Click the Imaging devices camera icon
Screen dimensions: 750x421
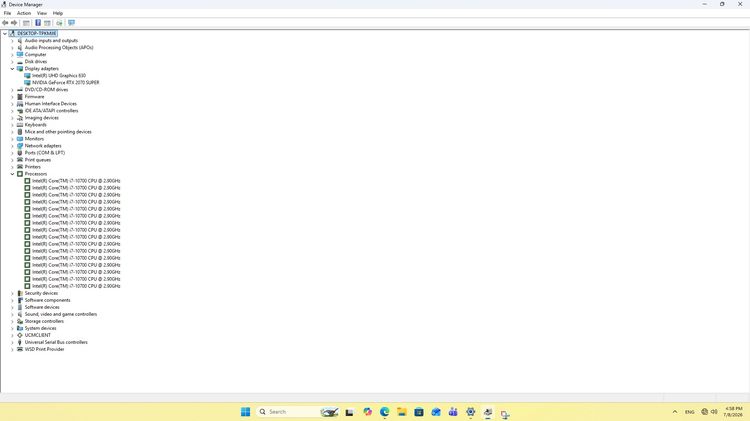tap(20, 118)
